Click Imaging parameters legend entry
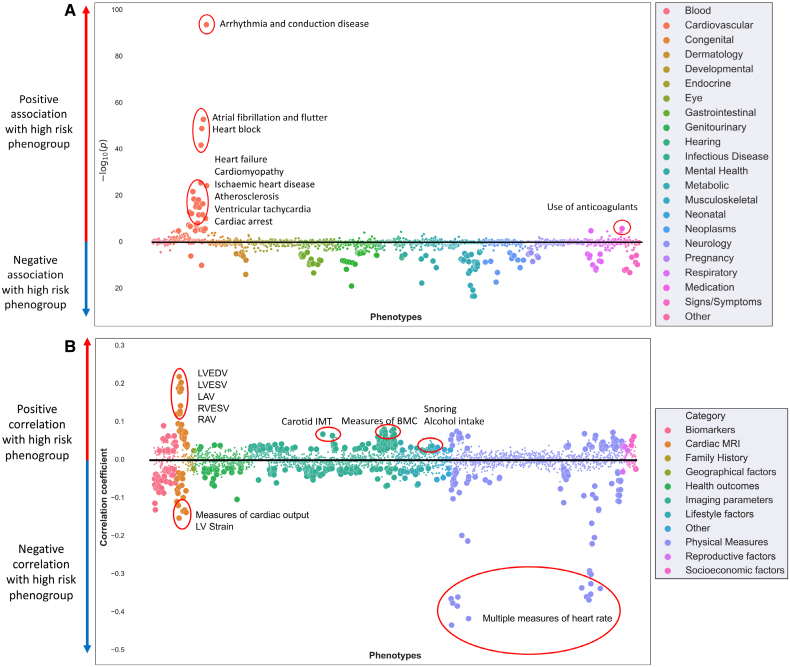The height and width of the screenshot is (667, 790). 729,500
